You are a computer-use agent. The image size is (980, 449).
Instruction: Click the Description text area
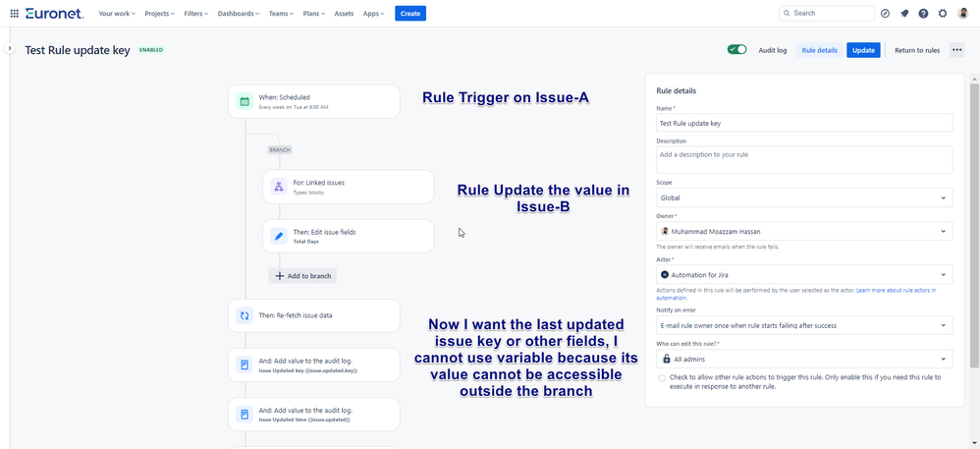tap(804, 160)
